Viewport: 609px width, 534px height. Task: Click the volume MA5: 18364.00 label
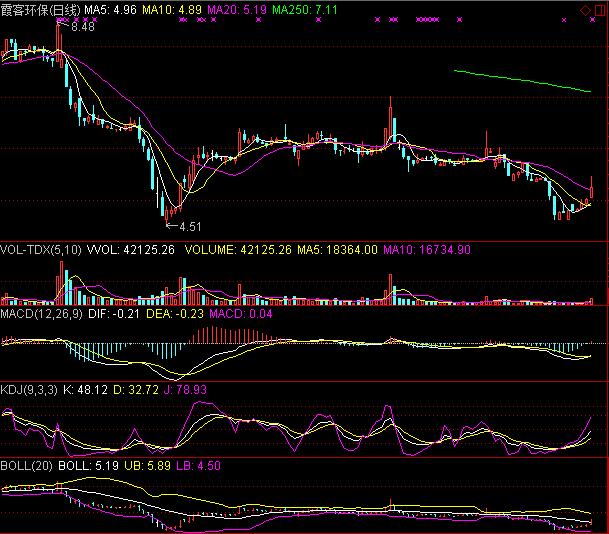[x=337, y=250]
